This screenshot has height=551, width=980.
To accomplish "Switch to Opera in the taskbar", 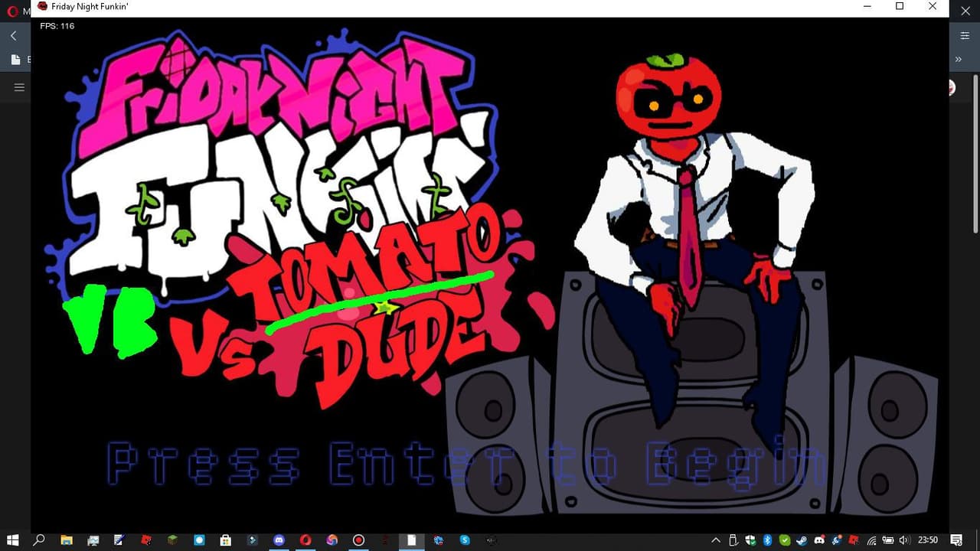I will pos(305,540).
